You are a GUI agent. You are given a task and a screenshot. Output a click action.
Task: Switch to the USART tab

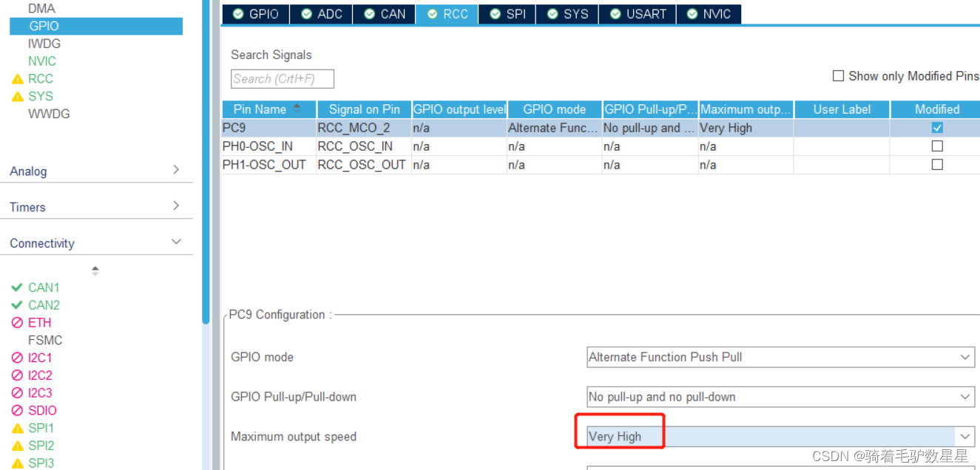(x=637, y=13)
